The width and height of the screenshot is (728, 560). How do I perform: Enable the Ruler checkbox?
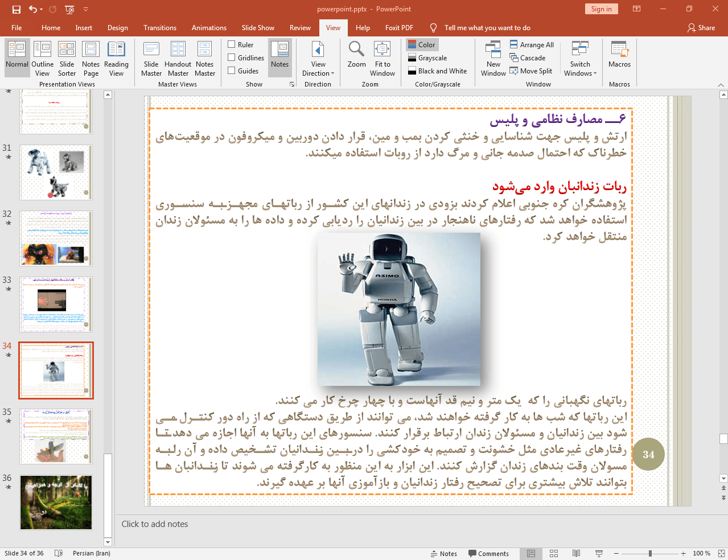click(x=232, y=44)
